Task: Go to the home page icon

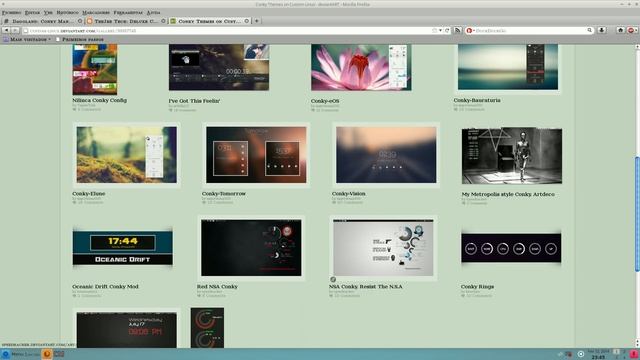Action: (620, 31)
